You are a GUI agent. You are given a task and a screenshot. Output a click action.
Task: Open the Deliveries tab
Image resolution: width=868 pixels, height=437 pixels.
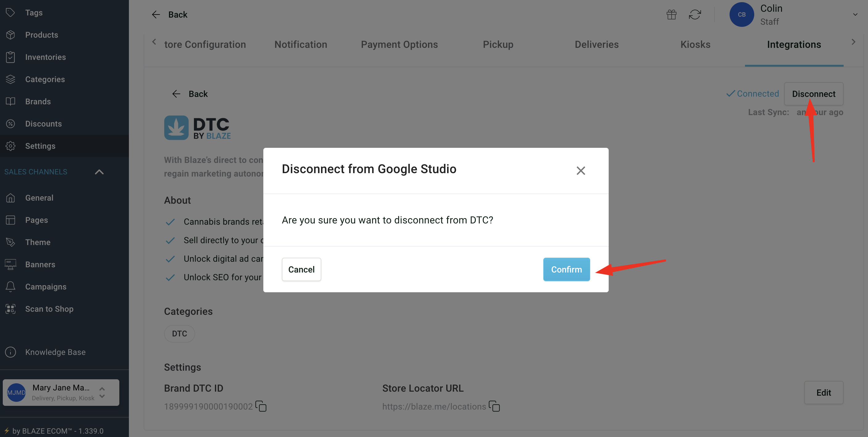(x=596, y=44)
